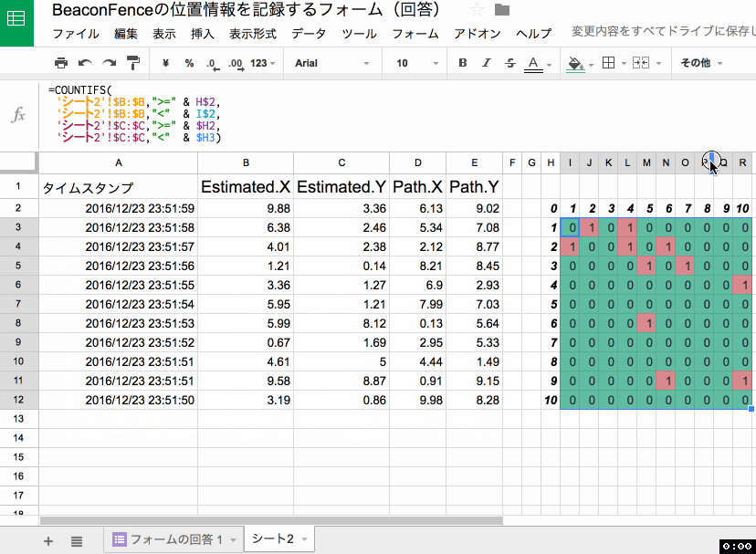The image size is (756, 554).
Task: Open フォームの回答 1 tab dropdown arrow
Action: point(234,540)
